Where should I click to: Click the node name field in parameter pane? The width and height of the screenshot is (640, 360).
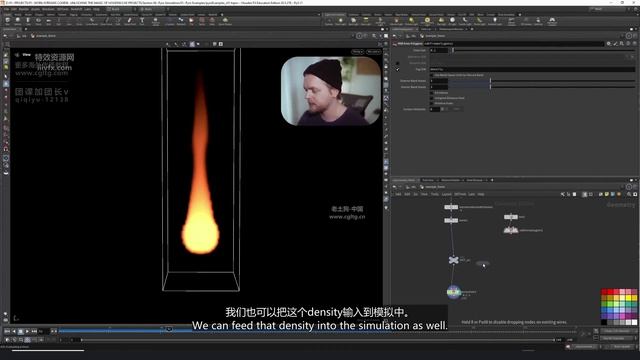pos(513,43)
